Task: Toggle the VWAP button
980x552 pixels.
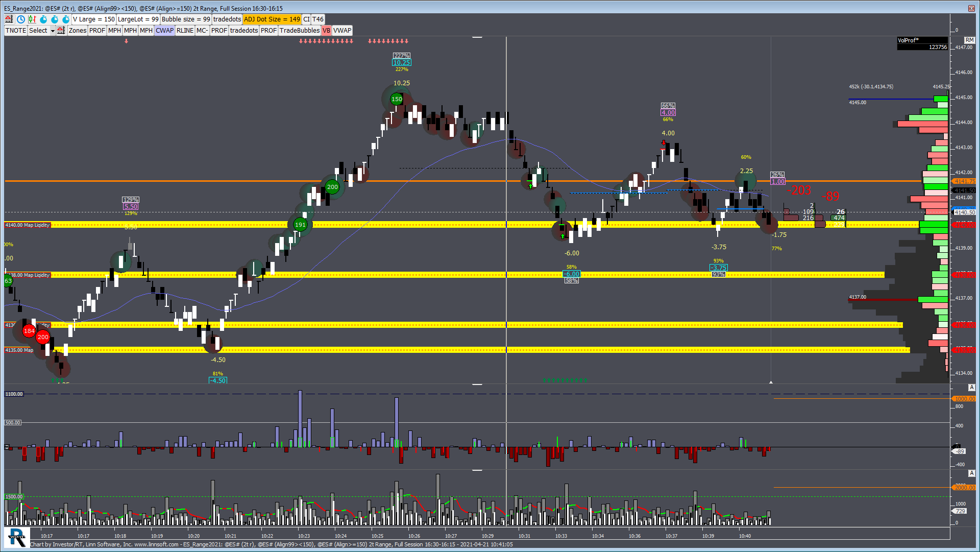Action: pyautogui.click(x=342, y=31)
